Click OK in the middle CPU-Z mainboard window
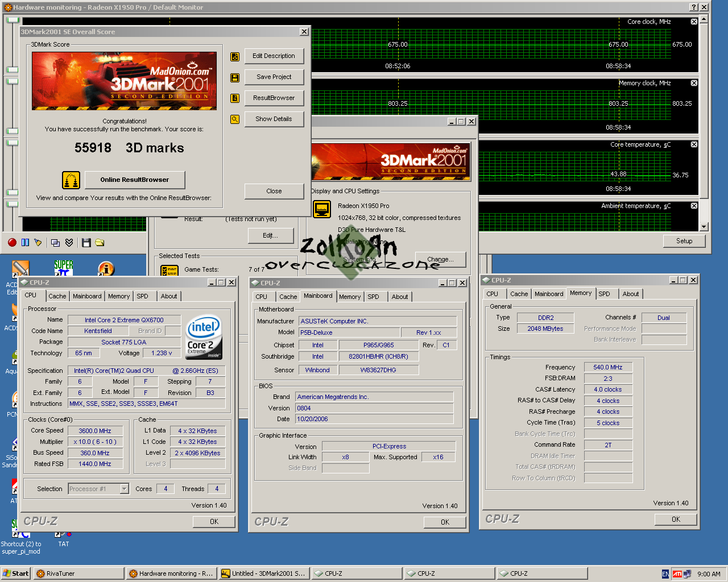 (x=445, y=522)
